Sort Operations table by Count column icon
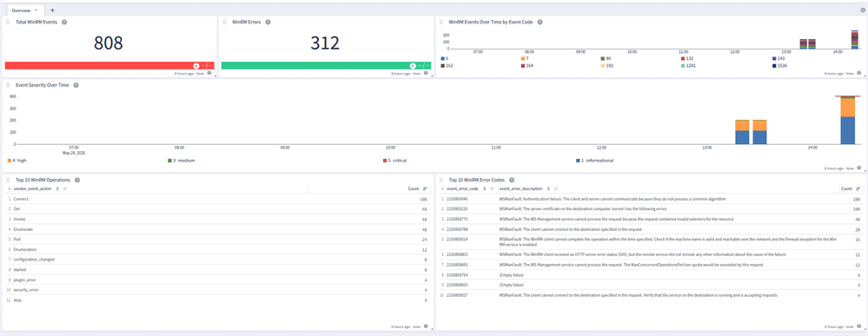This screenshot has height=336, width=868. tap(425, 188)
